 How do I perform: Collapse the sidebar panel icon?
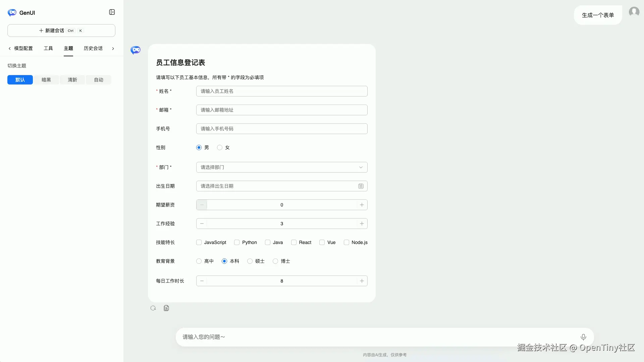point(112,12)
